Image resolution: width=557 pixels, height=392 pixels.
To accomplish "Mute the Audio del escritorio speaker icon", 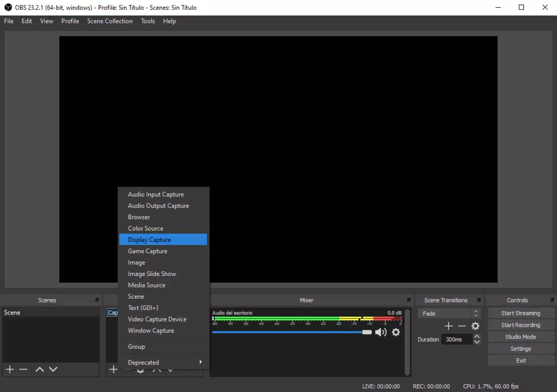I will coord(380,332).
